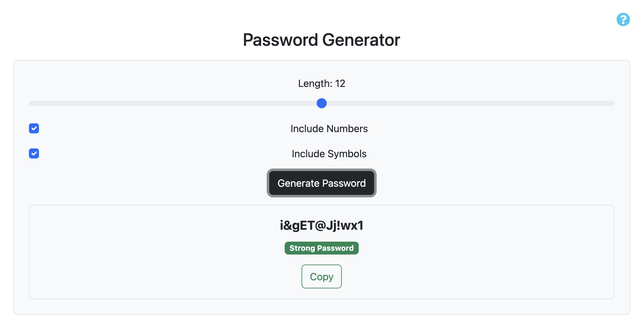Open the help question mark icon
Viewport: 644px width, 327px height.
coord(623,19)
